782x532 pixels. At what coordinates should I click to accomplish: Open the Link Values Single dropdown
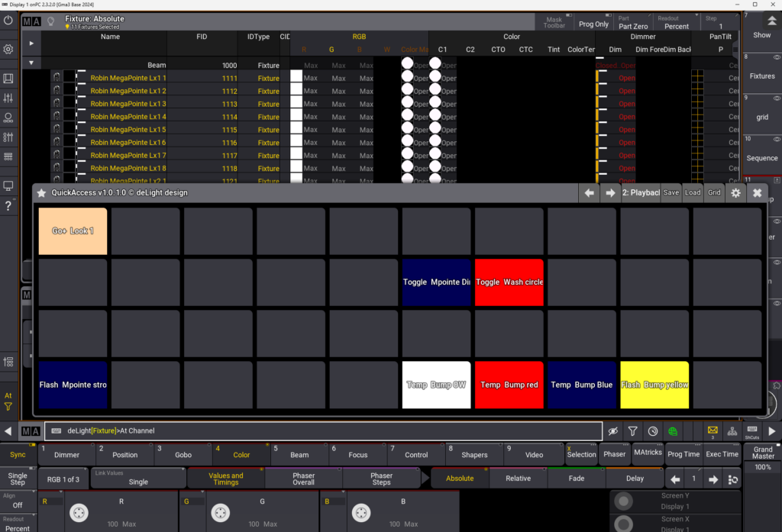[138, 479]
